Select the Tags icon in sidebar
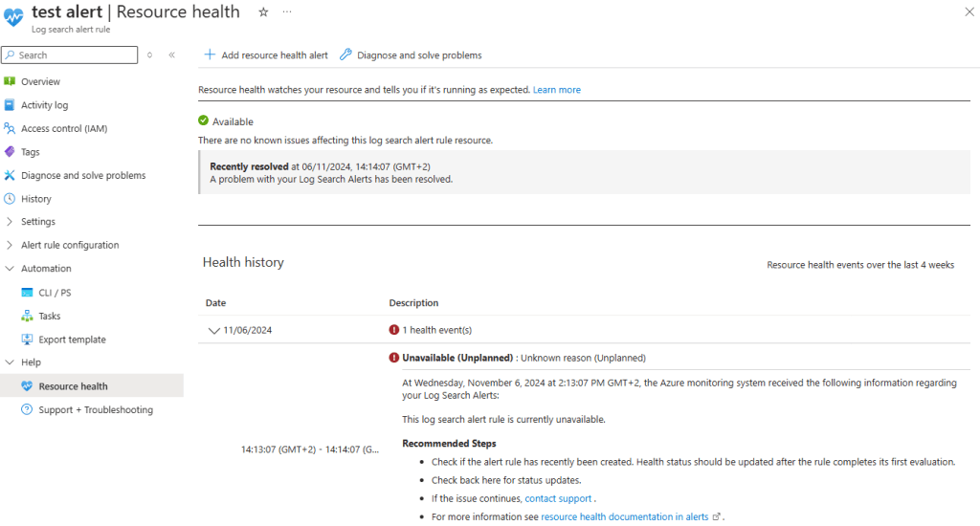Screen dimensions: 980x526 [x=10, y=152]
